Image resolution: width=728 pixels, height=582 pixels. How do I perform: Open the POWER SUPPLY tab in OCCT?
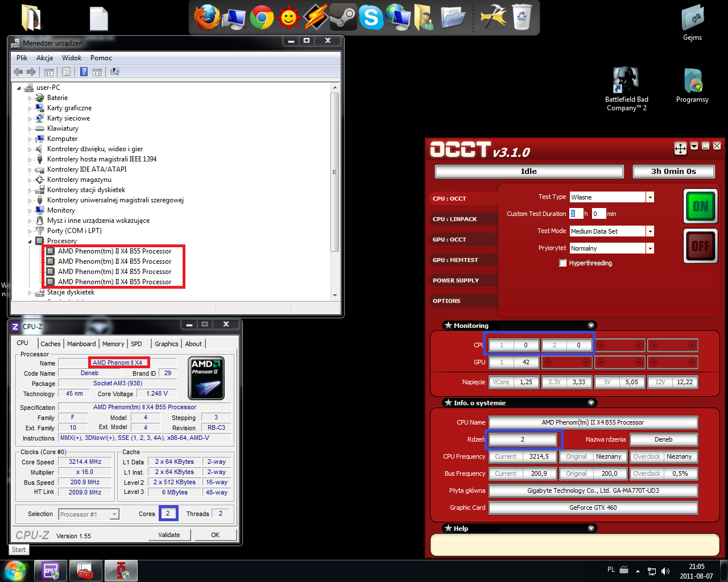click(x=464, y=281)
